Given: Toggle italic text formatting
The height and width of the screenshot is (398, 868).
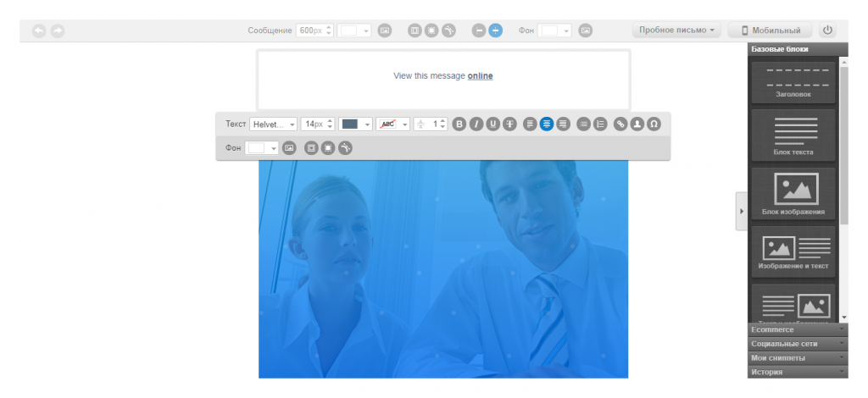Looking at the screenshot, I should (x=476, y=124).
